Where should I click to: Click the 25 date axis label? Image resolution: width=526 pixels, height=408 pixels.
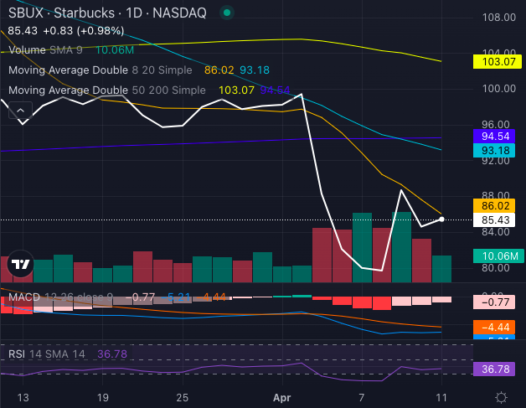pos(182,398)
